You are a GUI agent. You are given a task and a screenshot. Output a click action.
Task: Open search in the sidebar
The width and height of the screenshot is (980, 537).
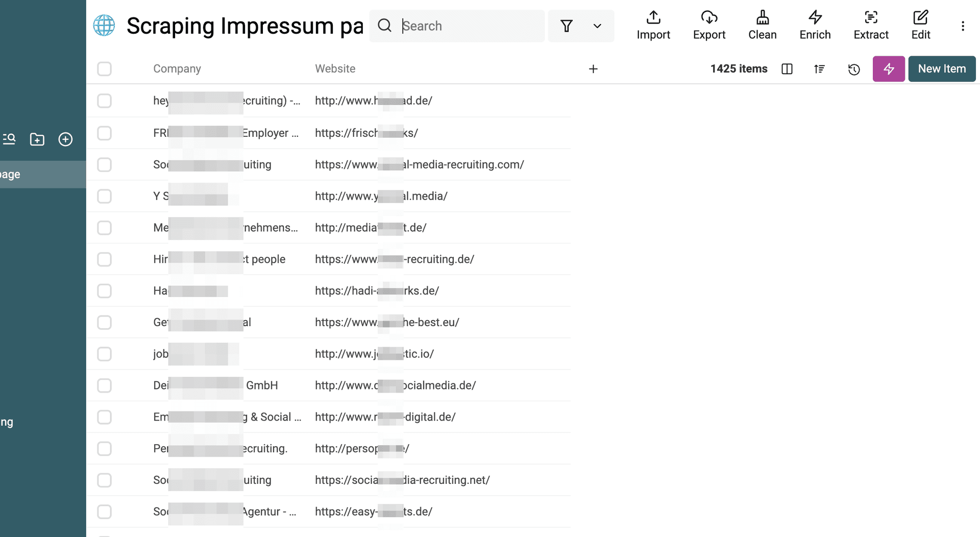[x=9, y=139]
